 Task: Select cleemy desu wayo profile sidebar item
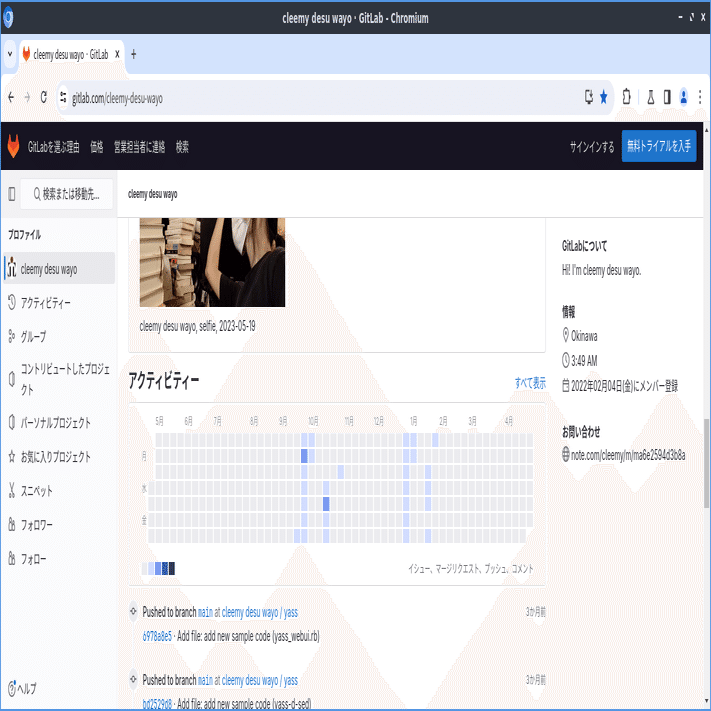(x=59, y=268)
